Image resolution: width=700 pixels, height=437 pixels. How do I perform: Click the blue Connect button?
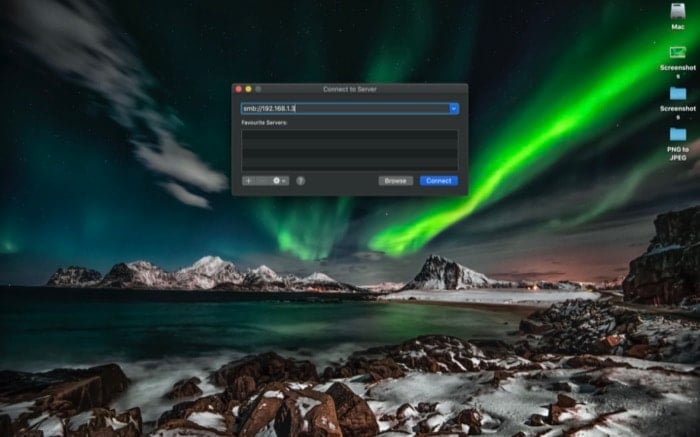438,181
